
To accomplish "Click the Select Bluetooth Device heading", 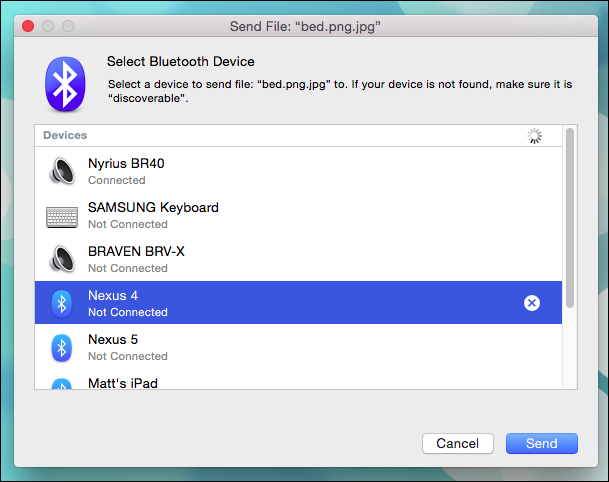I will 181,61.
